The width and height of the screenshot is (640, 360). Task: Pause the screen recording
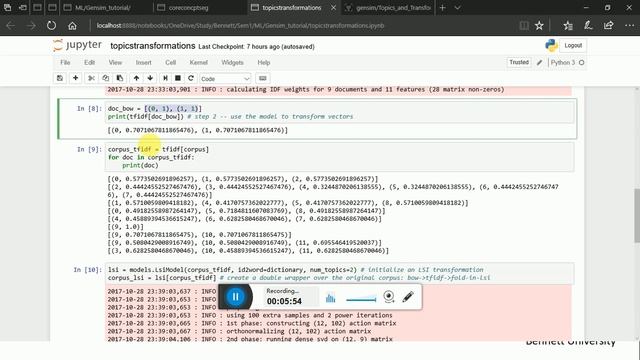[236, 297]
